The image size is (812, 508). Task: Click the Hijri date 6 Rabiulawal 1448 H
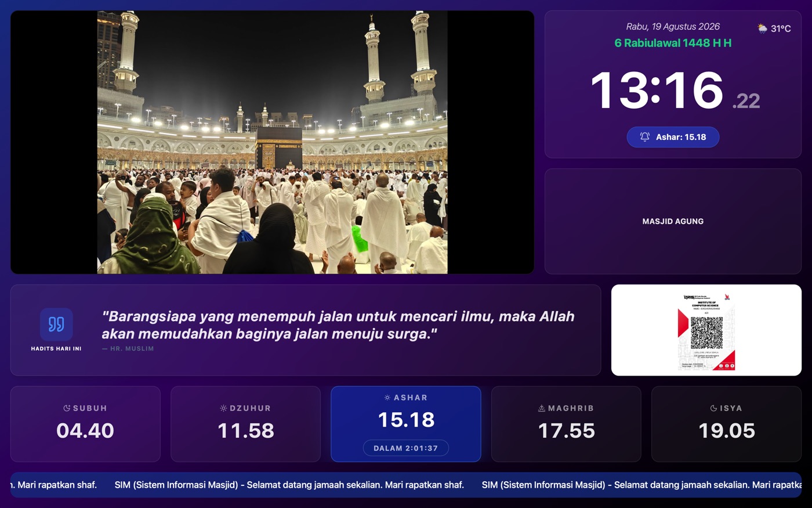pyautogui.click(x=673, y=43)
